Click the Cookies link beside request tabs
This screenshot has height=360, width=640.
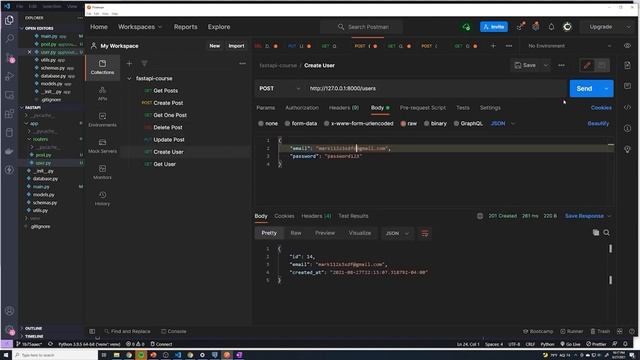click(x=601, y=108)
